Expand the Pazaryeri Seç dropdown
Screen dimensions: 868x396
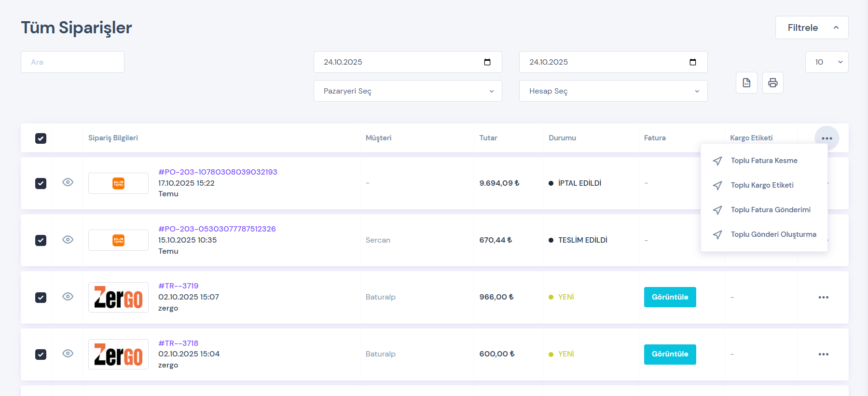click(x=408, y=91)
